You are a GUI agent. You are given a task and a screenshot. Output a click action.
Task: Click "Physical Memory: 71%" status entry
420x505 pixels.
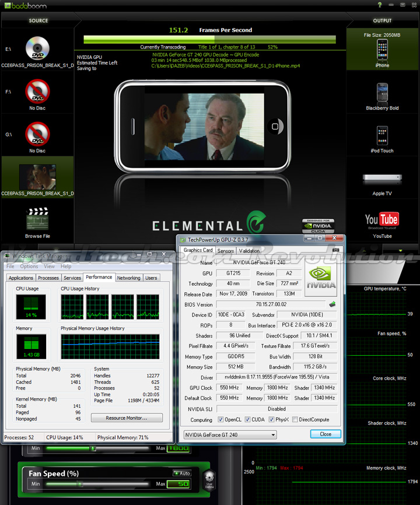pos(123,437)
